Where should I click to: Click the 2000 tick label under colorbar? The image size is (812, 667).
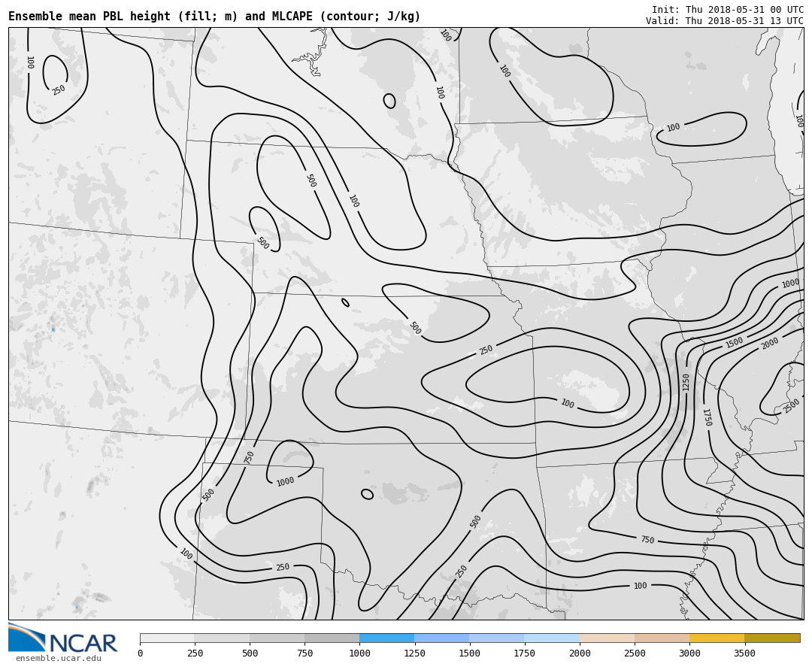tap(580, 653)
